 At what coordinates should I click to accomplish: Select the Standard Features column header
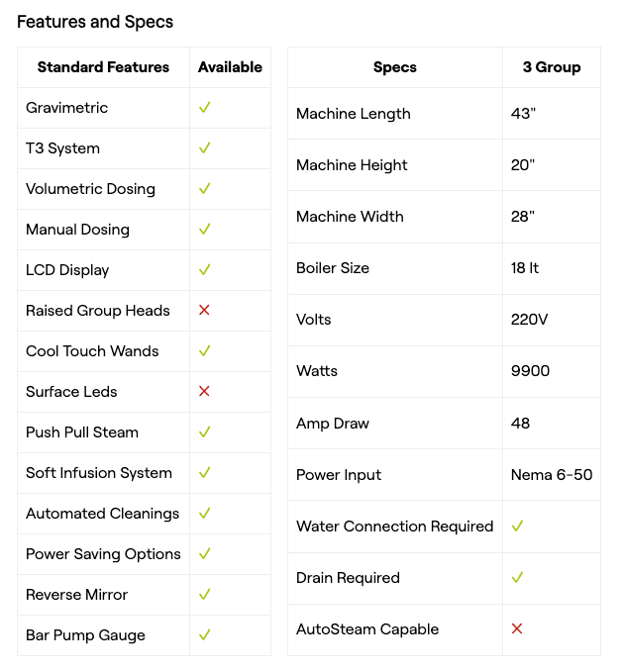coord(103,67)
